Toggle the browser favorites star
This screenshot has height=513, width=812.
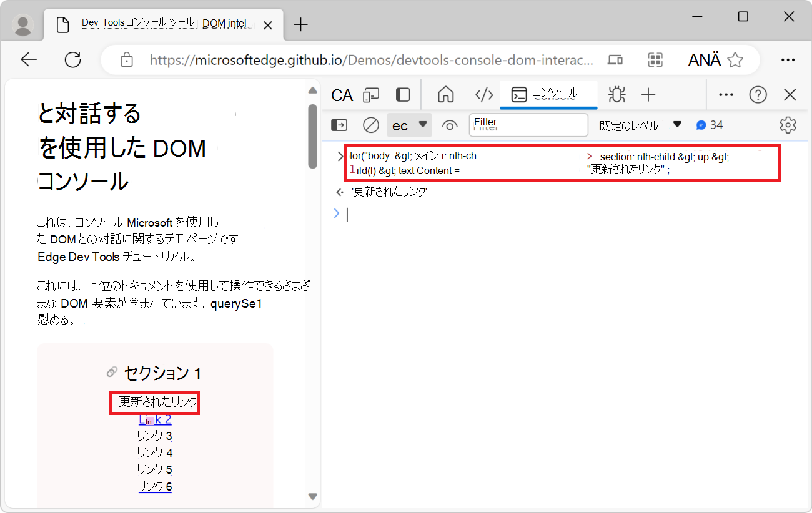click(x=736, y=59)
